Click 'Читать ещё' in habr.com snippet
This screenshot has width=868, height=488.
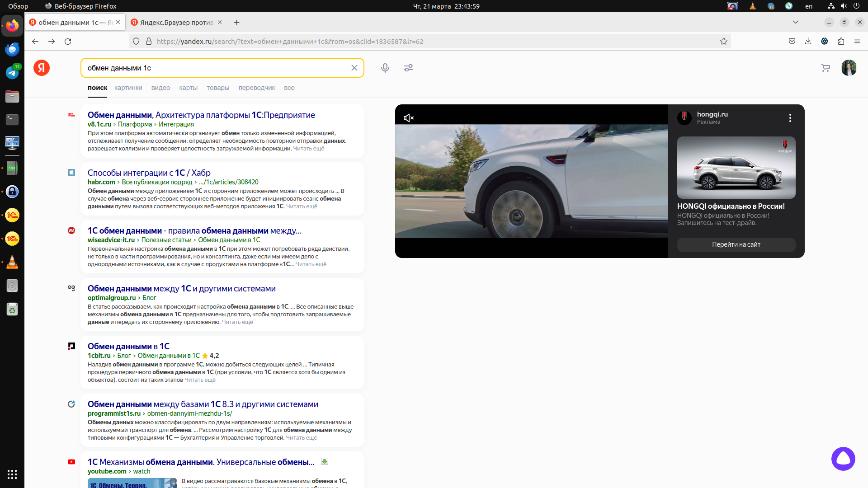click(302, 206)
